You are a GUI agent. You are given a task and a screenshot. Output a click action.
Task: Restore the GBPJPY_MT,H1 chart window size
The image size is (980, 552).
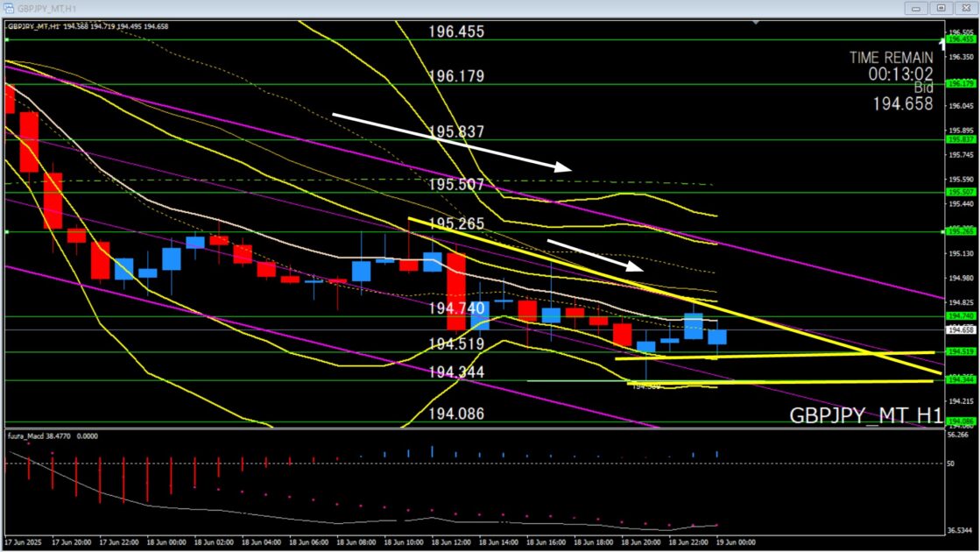tap(941, 8)
